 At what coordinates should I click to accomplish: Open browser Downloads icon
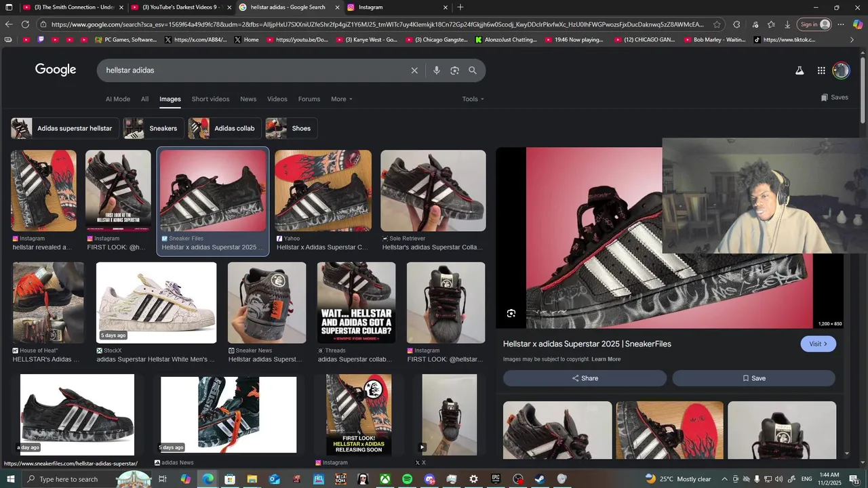coord(787,24)
